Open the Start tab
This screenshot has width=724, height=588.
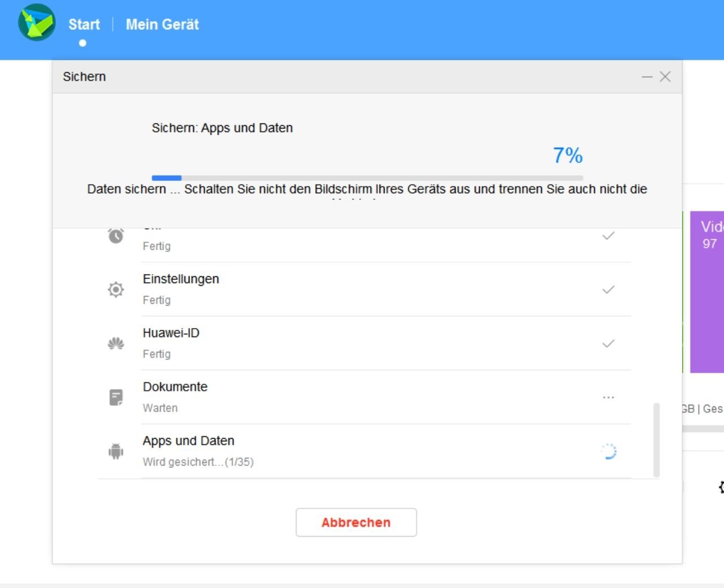84,25
